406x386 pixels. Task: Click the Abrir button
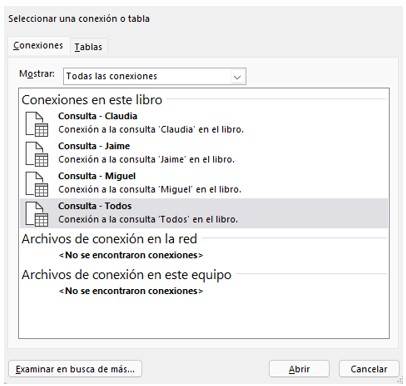pos(299,369)
